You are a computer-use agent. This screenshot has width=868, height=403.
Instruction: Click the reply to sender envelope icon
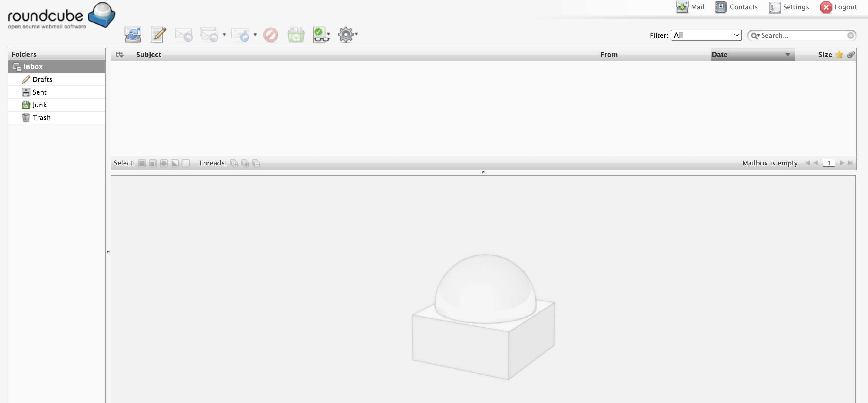(x=183, y=35)
